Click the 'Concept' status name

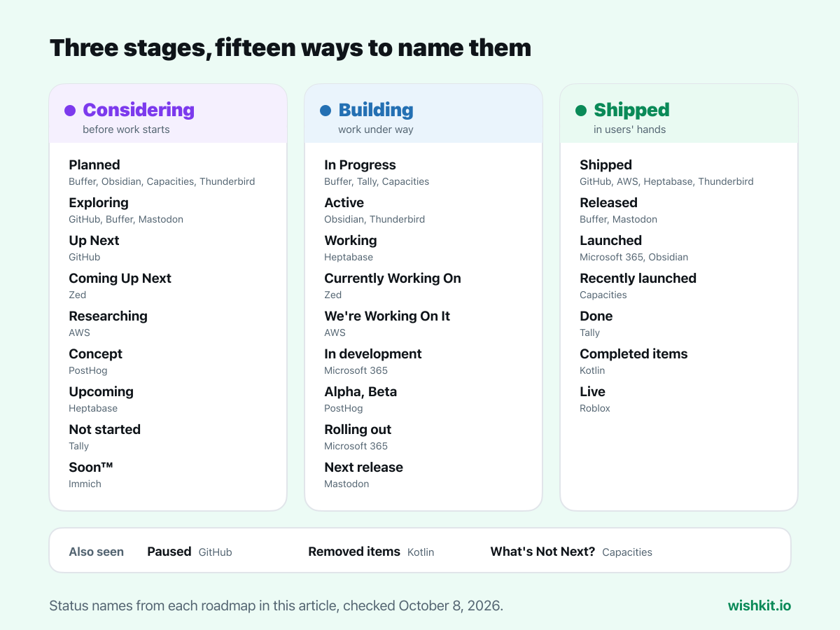click(x=95, y=354)
